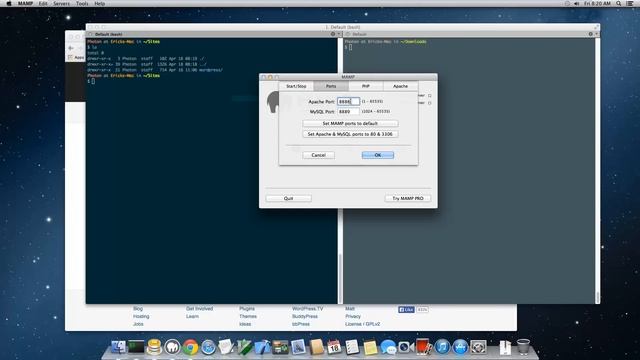Viewport: 640px width, 360px height.
Task: Open the Help menu
Action: tap(100, 3)
